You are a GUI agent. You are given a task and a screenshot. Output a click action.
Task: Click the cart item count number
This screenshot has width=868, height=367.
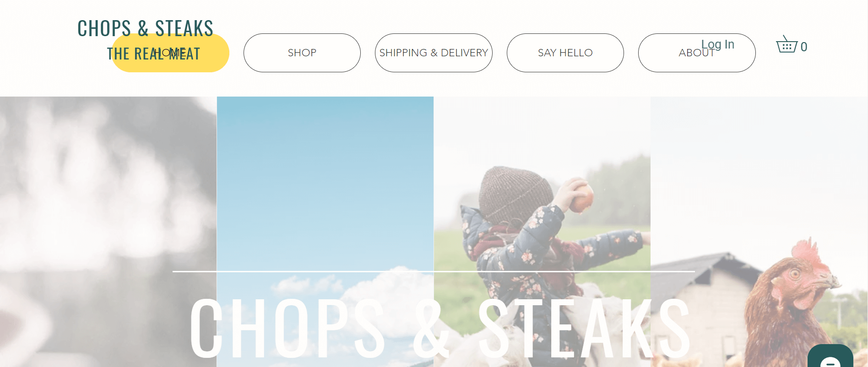804,47
